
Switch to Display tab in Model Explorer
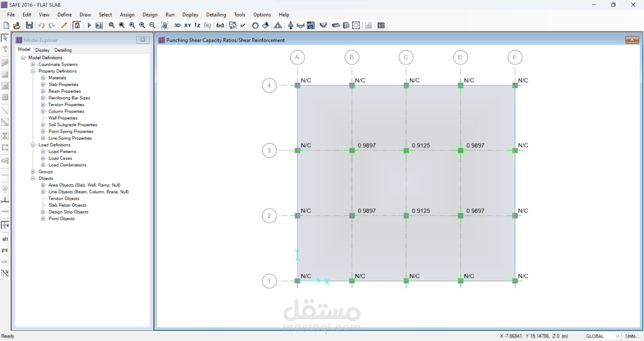tap(42, 50)
